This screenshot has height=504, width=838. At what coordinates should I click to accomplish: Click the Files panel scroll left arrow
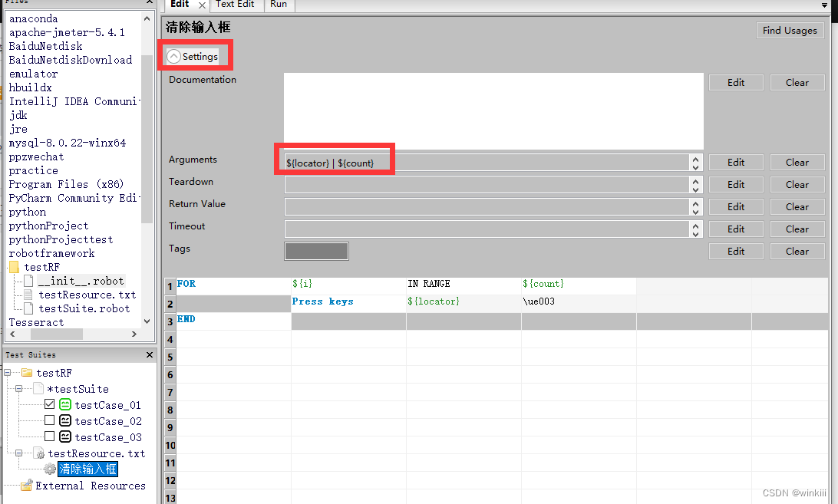point(12,334)
